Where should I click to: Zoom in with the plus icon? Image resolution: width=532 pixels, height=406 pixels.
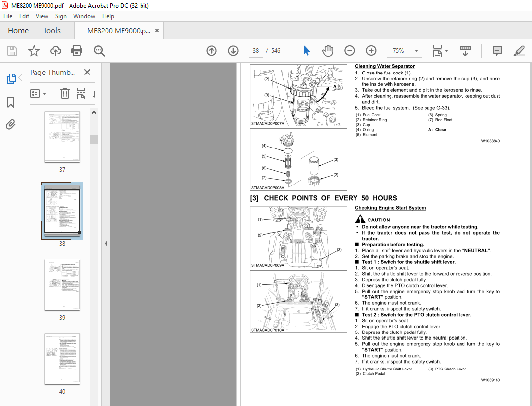371,51
